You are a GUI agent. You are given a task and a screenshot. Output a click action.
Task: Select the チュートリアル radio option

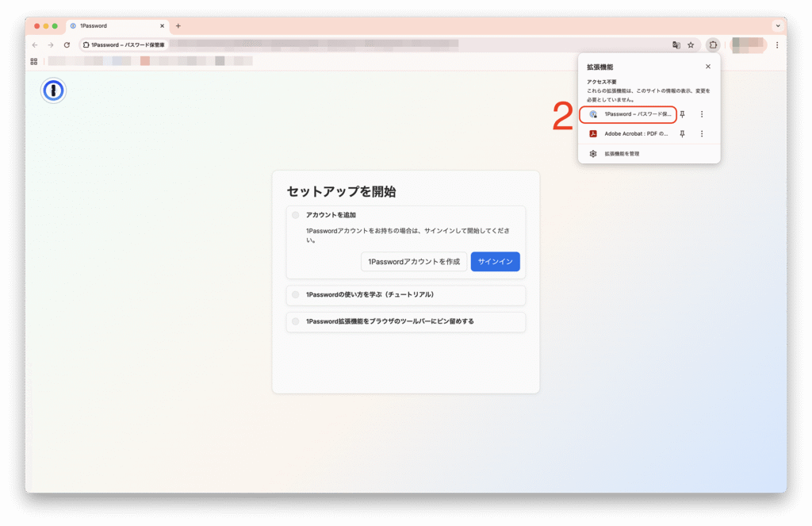[x=295, y=295]
